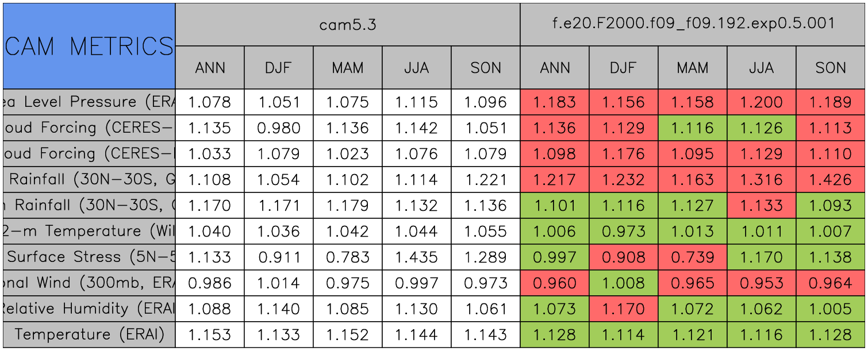Click the green cell with value 1.005

coord(831,308)
